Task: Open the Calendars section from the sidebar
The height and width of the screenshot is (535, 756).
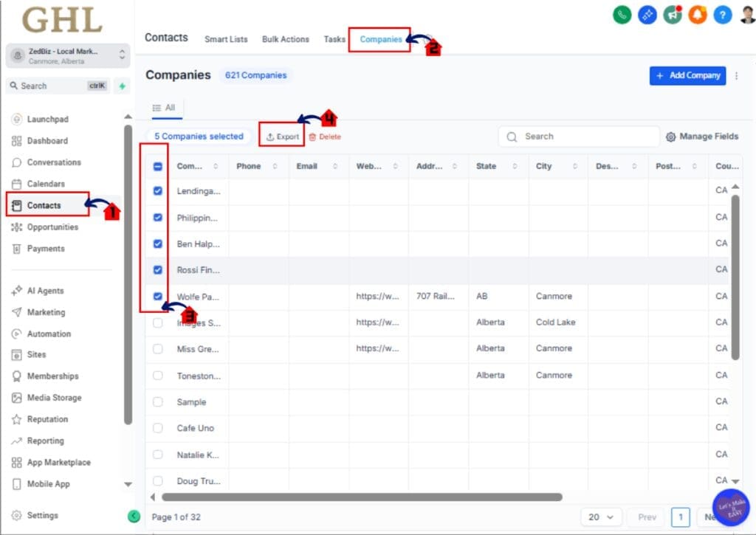Action: (x=46, y=183)
